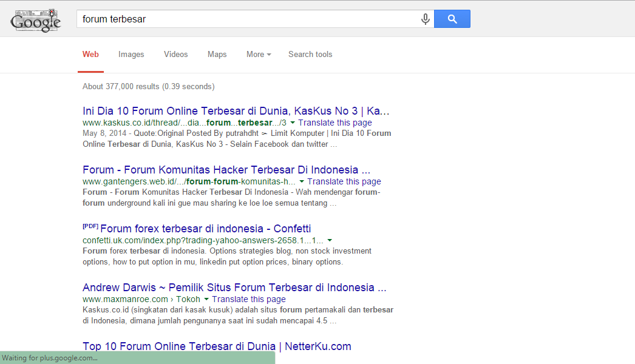Open 'Forum Komunitas Hacker Terbesar' result

click(x=226, y=170)
